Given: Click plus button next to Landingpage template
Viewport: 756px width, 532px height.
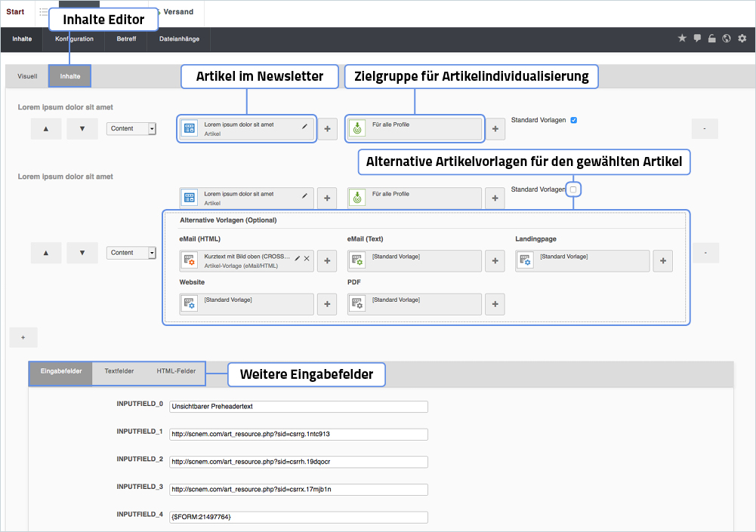Looking at the screenshot, I should pos(662,260).
